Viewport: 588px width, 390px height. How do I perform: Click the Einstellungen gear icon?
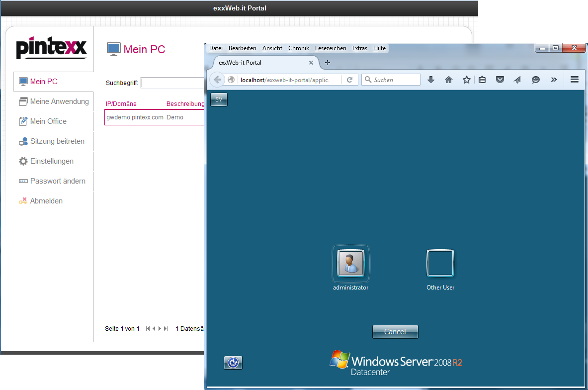(23, 161)
